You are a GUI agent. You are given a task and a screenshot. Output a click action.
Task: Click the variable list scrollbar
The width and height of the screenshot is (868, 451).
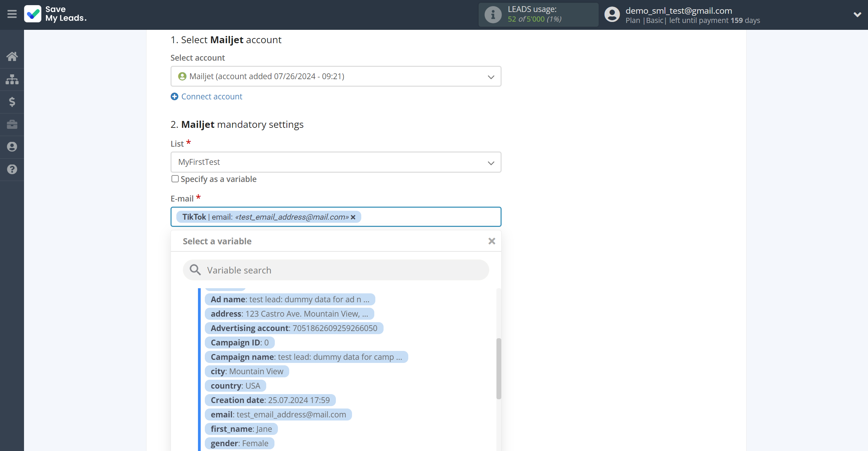[x=498, y=368]
